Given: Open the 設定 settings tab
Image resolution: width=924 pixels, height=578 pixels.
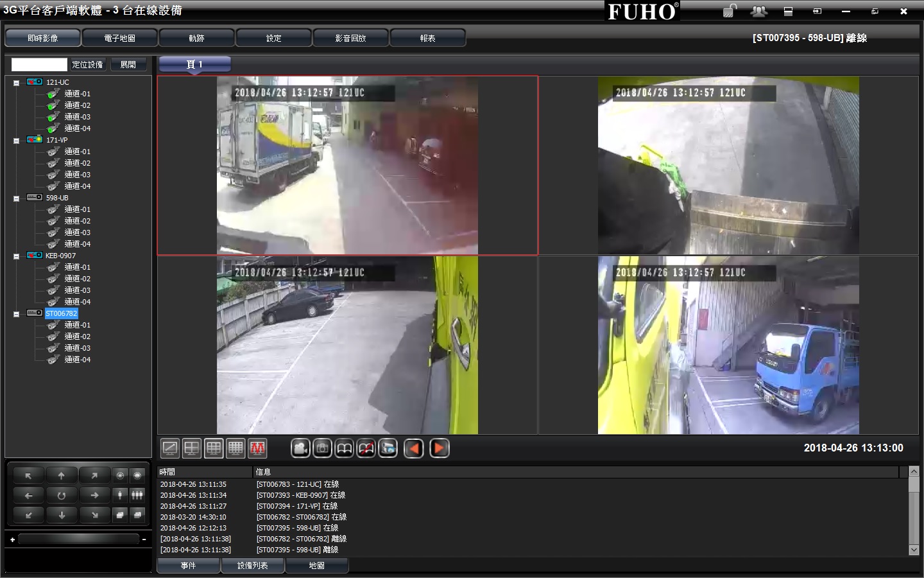Looking at the screenshot, I should click(274, 39).
